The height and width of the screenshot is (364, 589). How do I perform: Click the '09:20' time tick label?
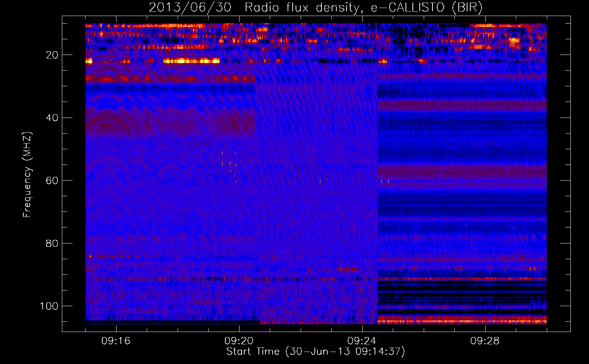coord(239,341)
